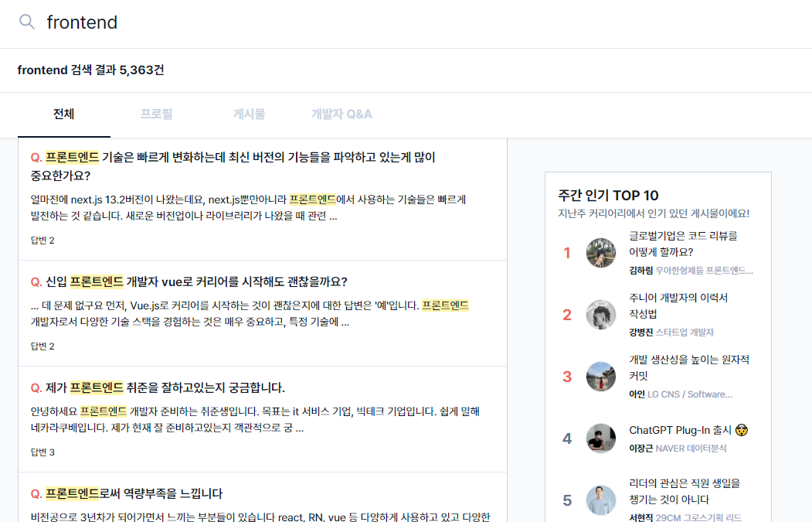Screen dimensions: 812x522
Task: Click the rank number 1 in the top list
Action: point(567,253)
